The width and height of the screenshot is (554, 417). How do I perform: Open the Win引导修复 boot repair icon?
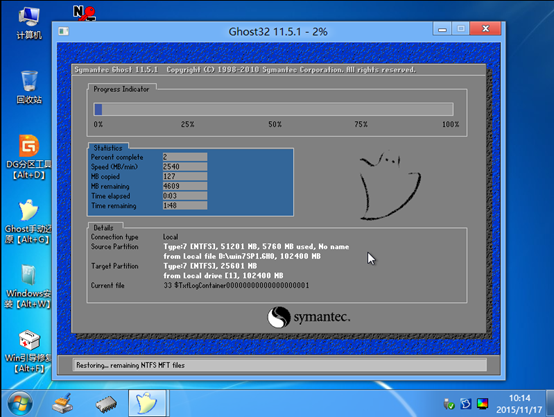pos(28,351)
